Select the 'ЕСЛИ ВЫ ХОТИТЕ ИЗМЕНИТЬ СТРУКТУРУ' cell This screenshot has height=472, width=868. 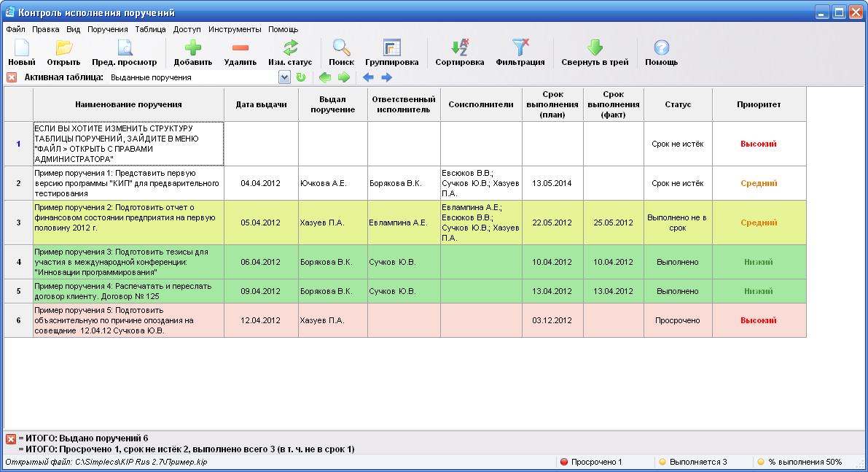pyautogui.click(x=128, y=144)
